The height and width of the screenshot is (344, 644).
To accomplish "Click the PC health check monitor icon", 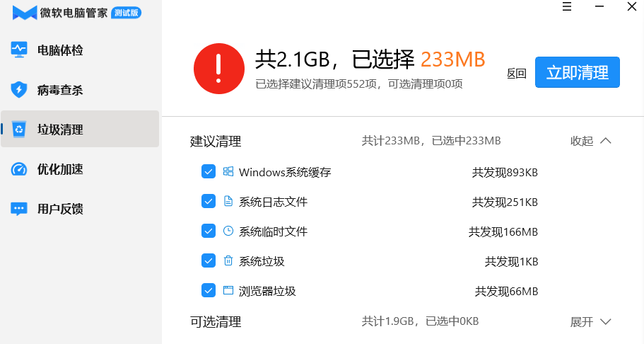I will (x=19, y=50).
